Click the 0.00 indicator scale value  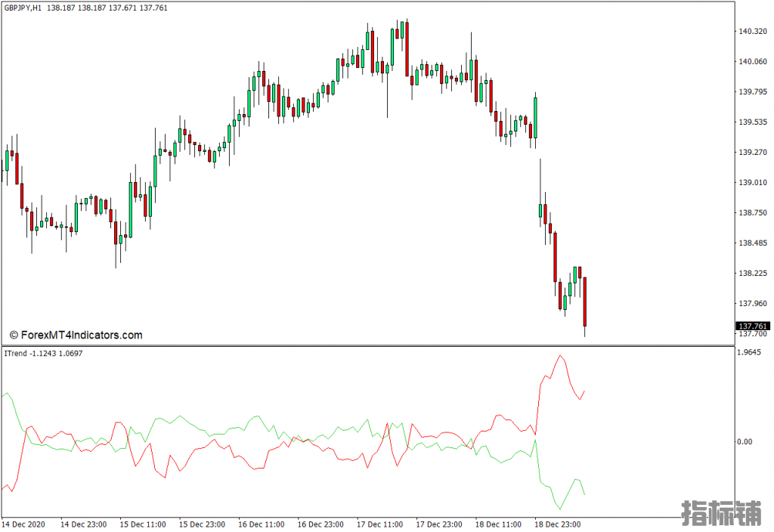pos(745,441)
